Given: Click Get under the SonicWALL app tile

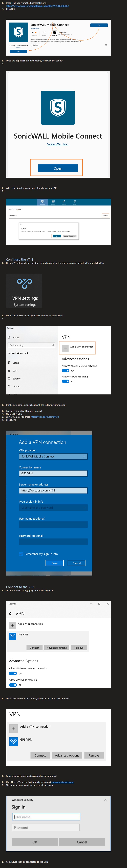Looking at the screenshot, I should click(x=18, y=52).
